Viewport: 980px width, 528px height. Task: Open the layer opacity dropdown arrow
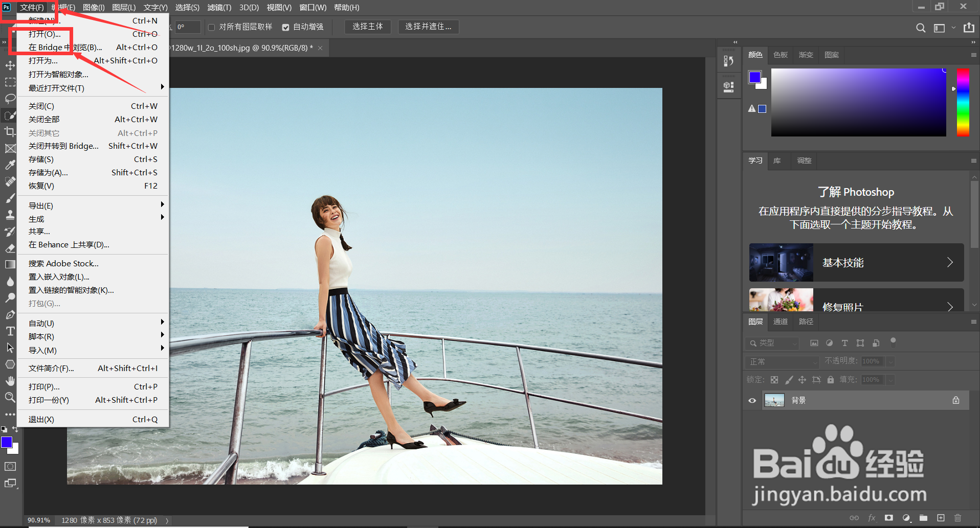(x=890, y=361)
